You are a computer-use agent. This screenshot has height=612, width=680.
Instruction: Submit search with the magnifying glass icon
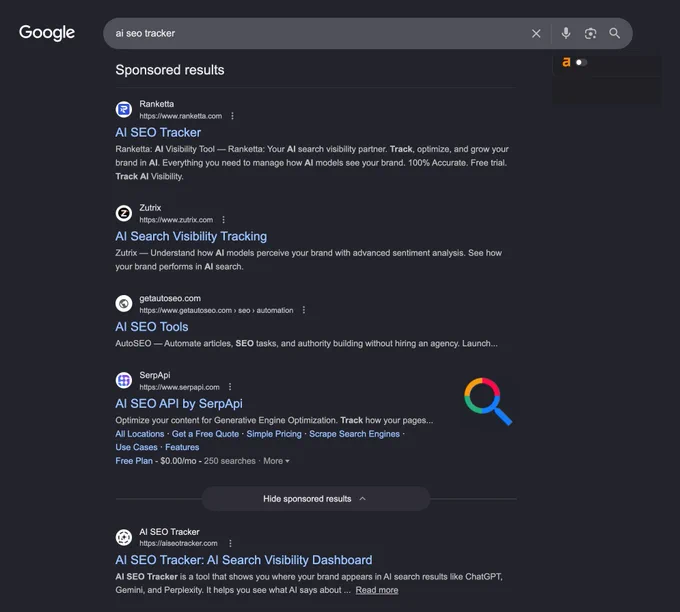[614, 33]
